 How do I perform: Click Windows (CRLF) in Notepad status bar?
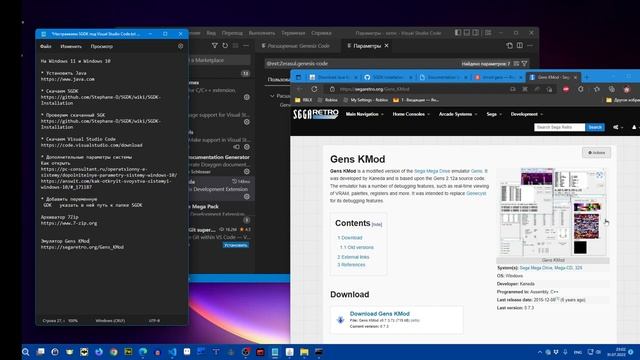point(110,320)
